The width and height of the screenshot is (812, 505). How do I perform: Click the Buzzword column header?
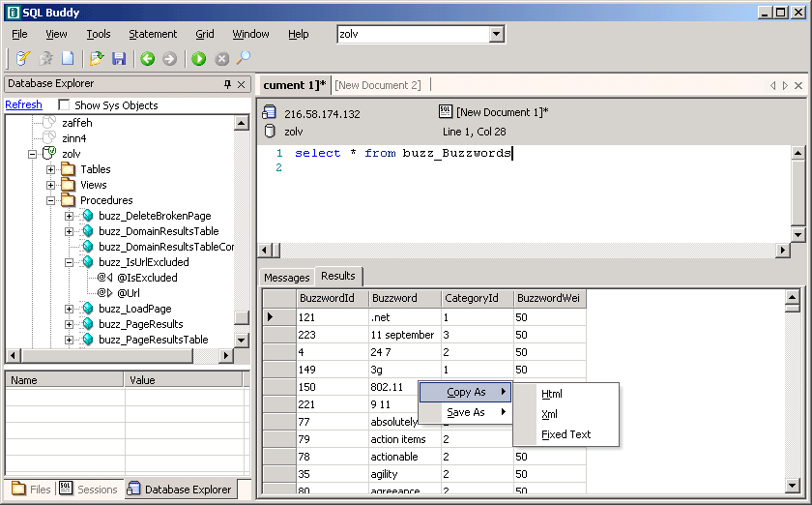click(x=404, y=298)
